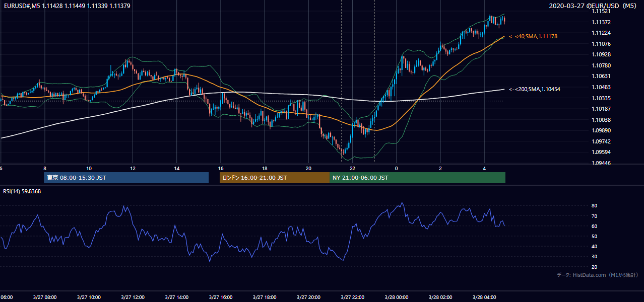Click price axis value 1.10187
644x302 pixels.
601,109
